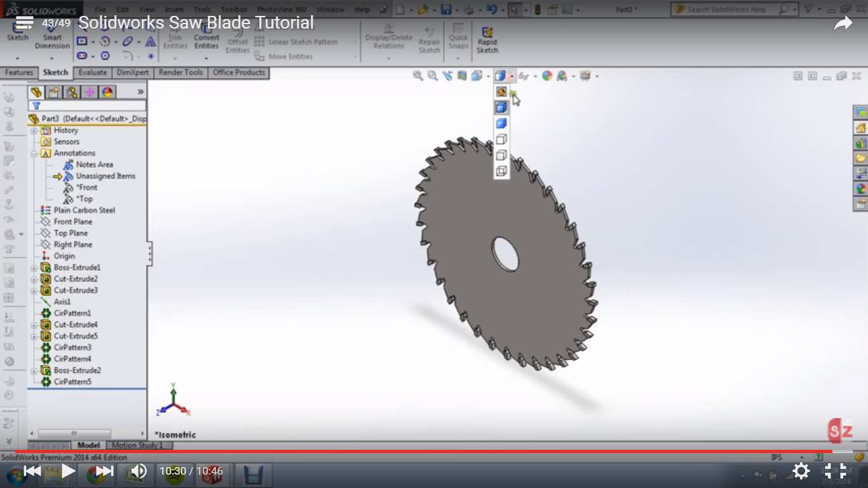Switch to the Model tab
Viewport: 868px width, 488px height.
88,445
